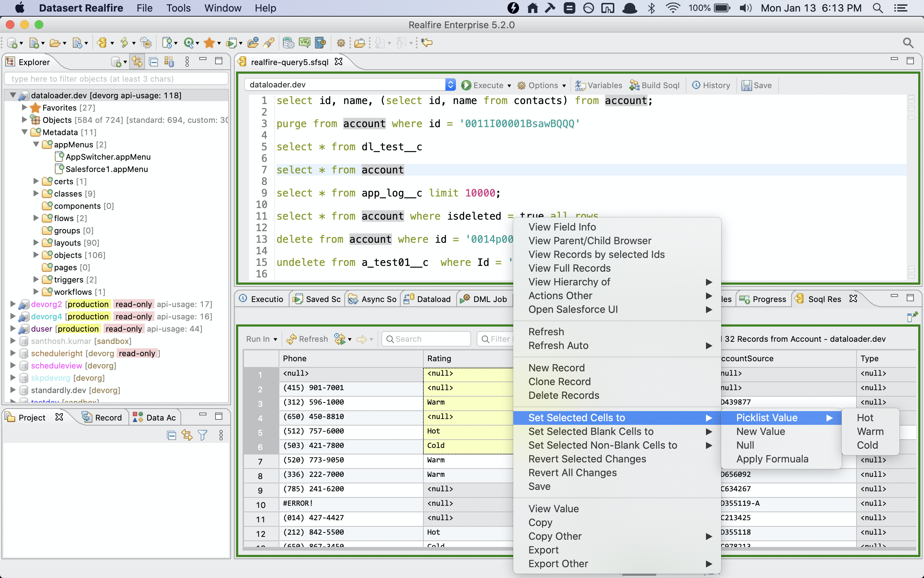Open the Data Ac tab
The image size is (924, 578).
click(x=154, y=418)
